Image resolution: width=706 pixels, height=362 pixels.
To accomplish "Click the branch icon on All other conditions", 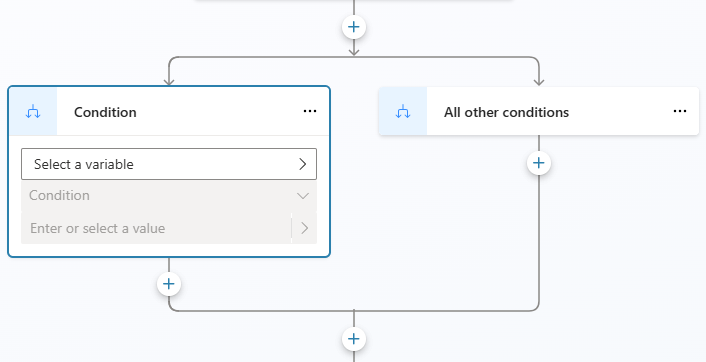I will (403, 112).
